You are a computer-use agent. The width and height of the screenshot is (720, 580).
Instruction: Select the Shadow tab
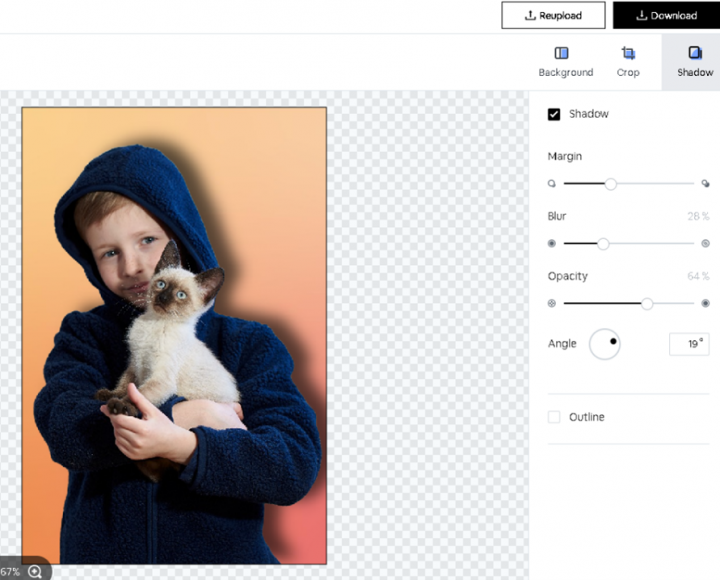click(694, 61)
